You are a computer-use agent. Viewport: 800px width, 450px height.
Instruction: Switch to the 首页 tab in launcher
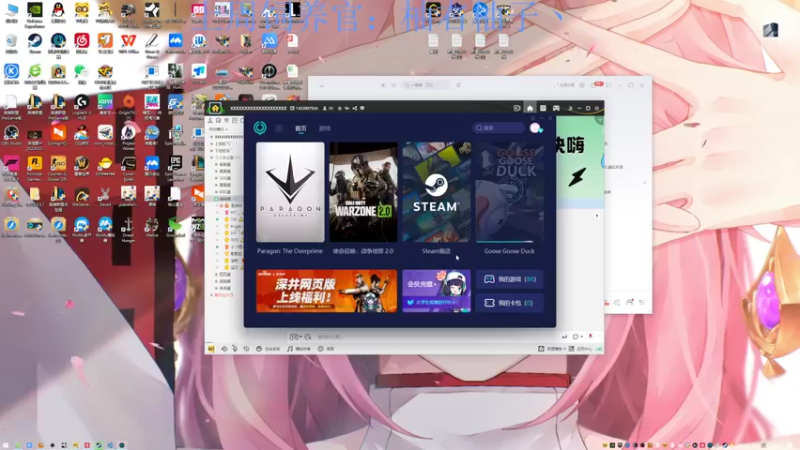[301, 129]
